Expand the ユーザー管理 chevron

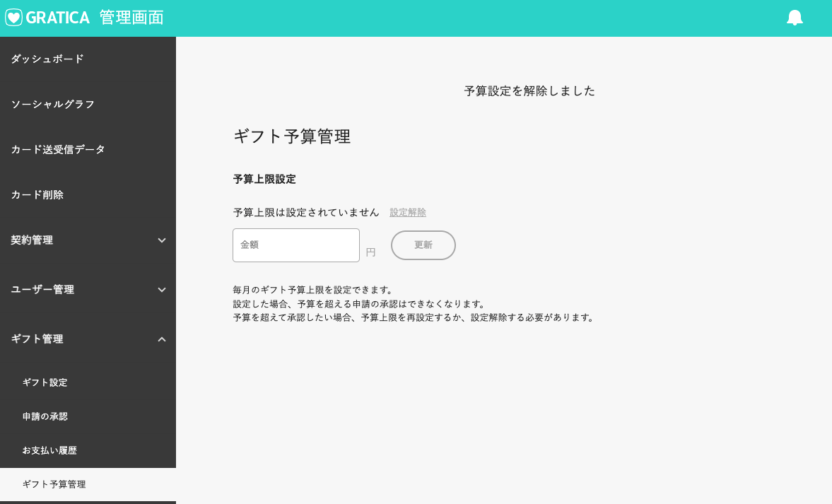tap(162, 290)
